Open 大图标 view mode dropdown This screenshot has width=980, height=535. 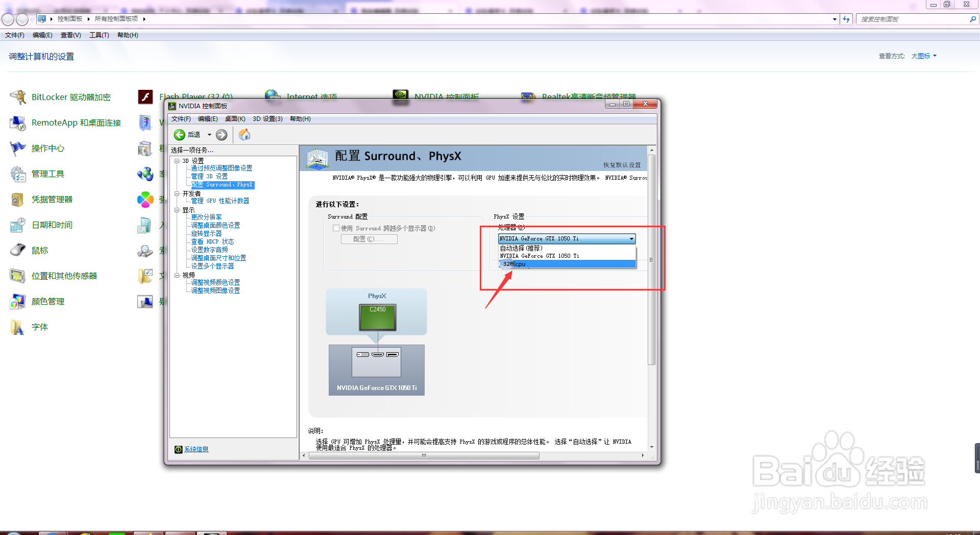coord(924,56)
